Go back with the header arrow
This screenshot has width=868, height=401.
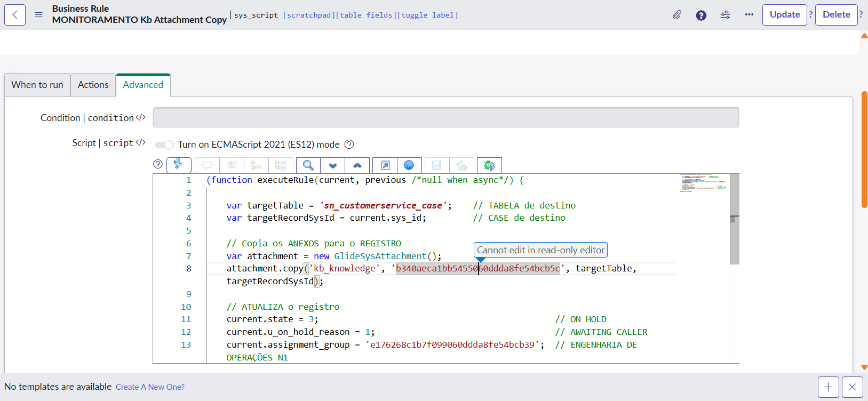click(15, 15)
